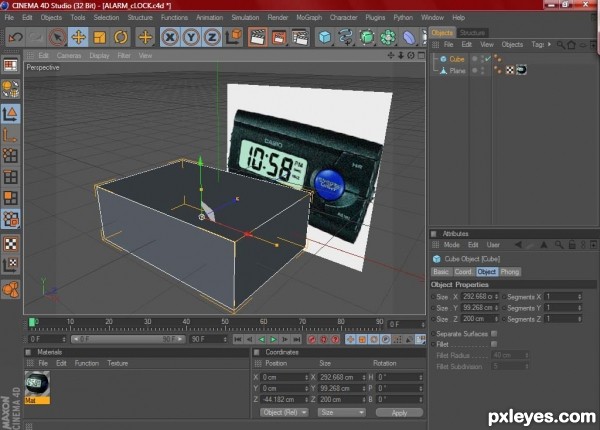Screen dimensions: 600x430
Task: Activate the Rotate tool
Action: click(x=121, y=37)
